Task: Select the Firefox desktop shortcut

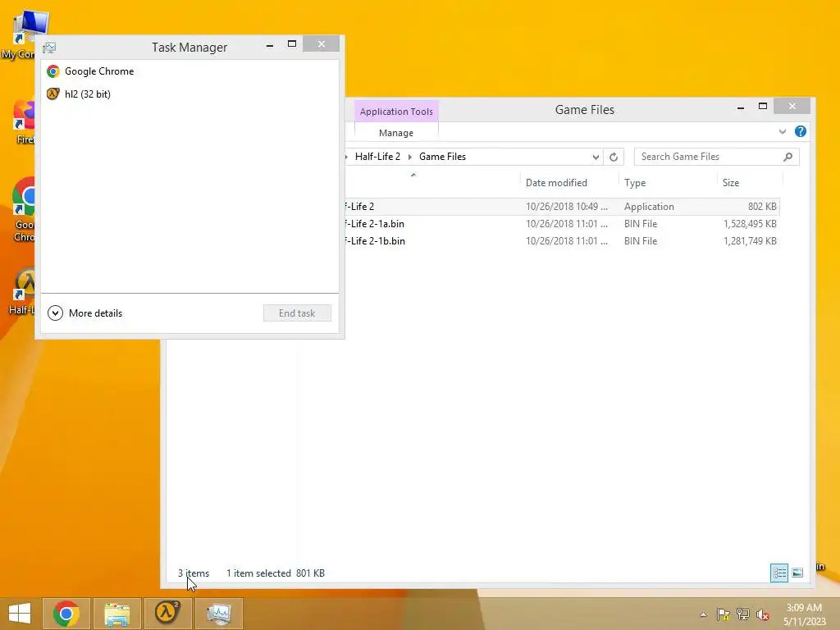Action: click(24, 122)
